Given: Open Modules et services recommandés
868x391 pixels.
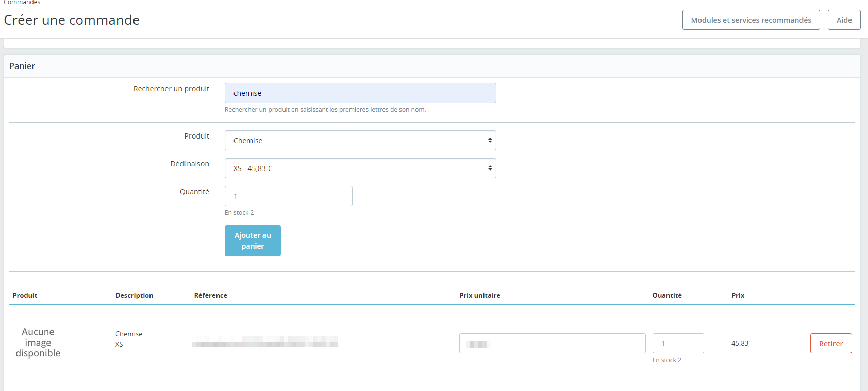Looking at the screenshot, I should [x=751, y=20].
